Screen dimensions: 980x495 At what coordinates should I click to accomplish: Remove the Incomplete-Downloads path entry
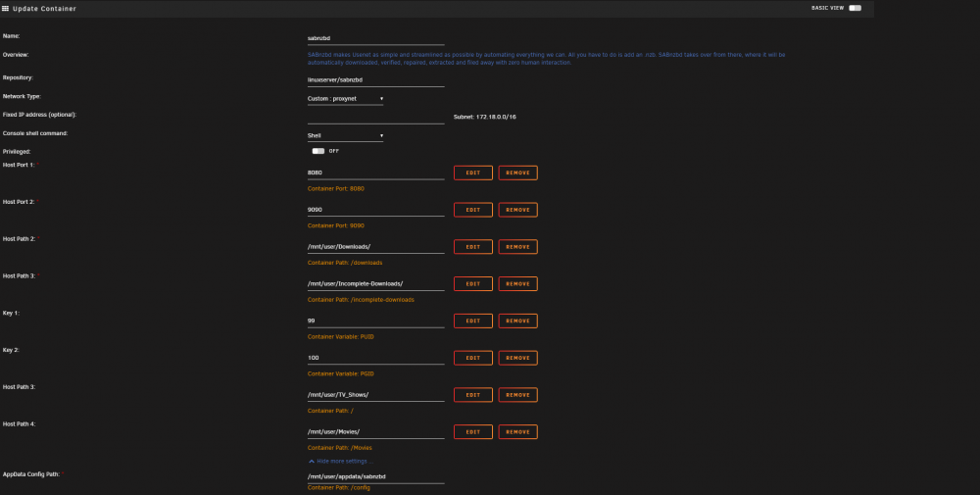(x=518, y=283)
